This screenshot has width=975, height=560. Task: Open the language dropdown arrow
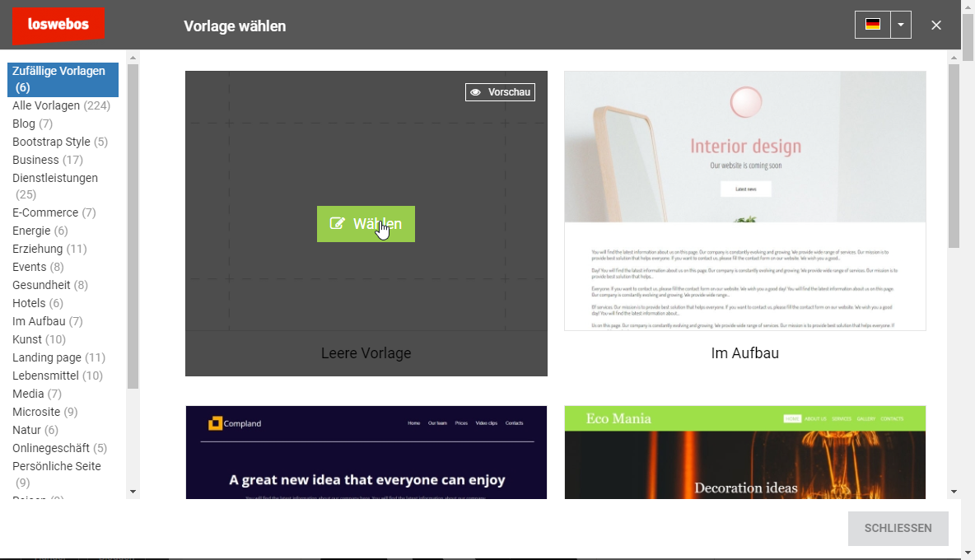click(901, 25)
